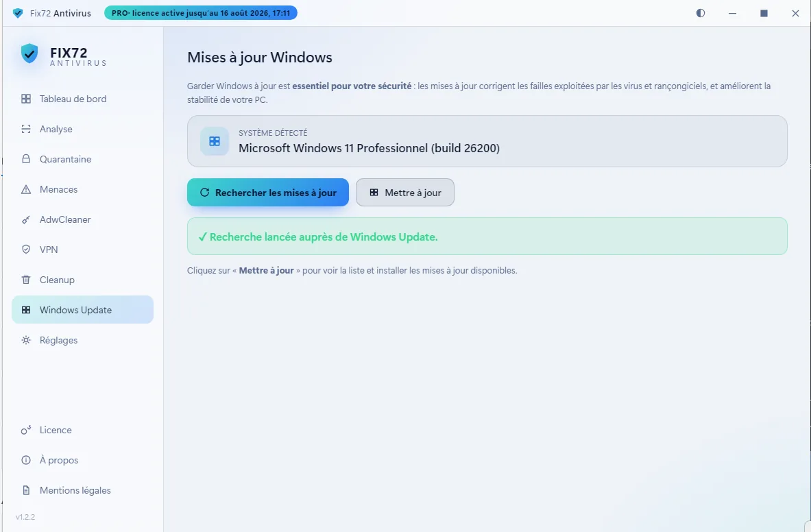The image size is (811, 532).
Task: Maximize the Fix72 Antivirus window
Action: [764, 13]
